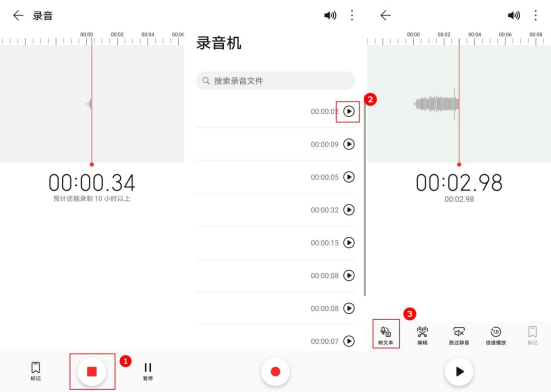Select the 00:00:15 duration text
Viewport: 551px width, 392px height.
click(324, 243)
